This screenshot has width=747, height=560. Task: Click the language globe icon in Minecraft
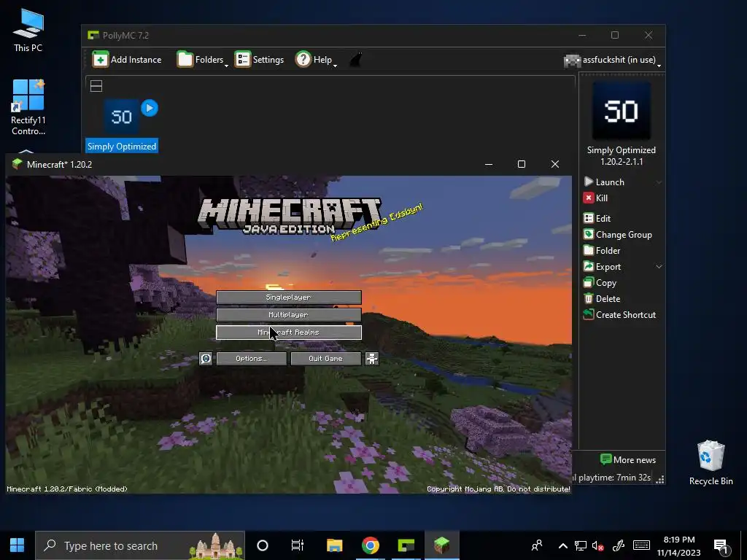(206, 359)
